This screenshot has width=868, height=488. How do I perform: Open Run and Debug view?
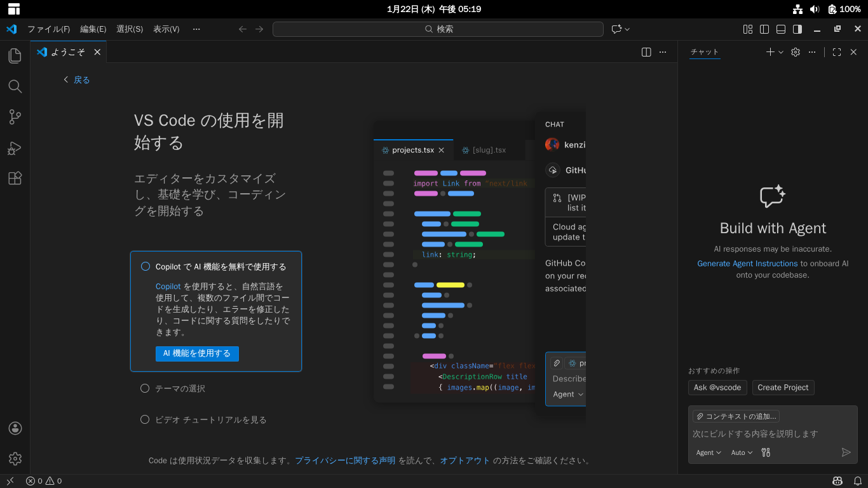tap(15, 148)
